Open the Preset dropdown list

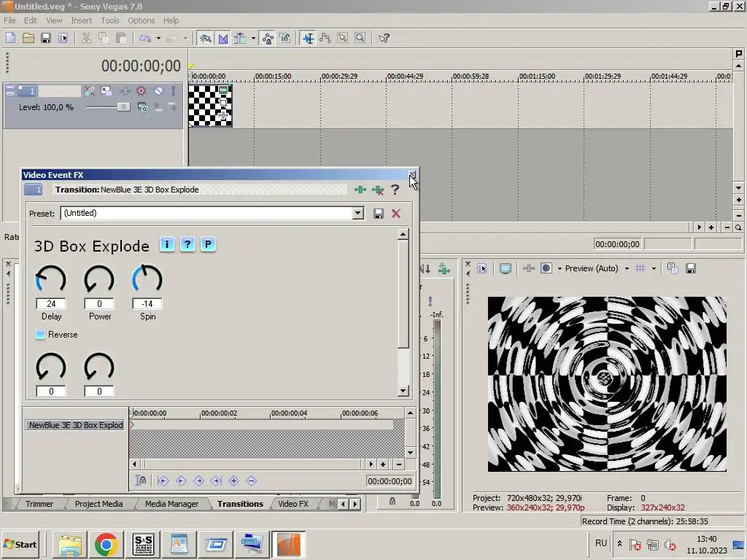[x=357, y=214]
